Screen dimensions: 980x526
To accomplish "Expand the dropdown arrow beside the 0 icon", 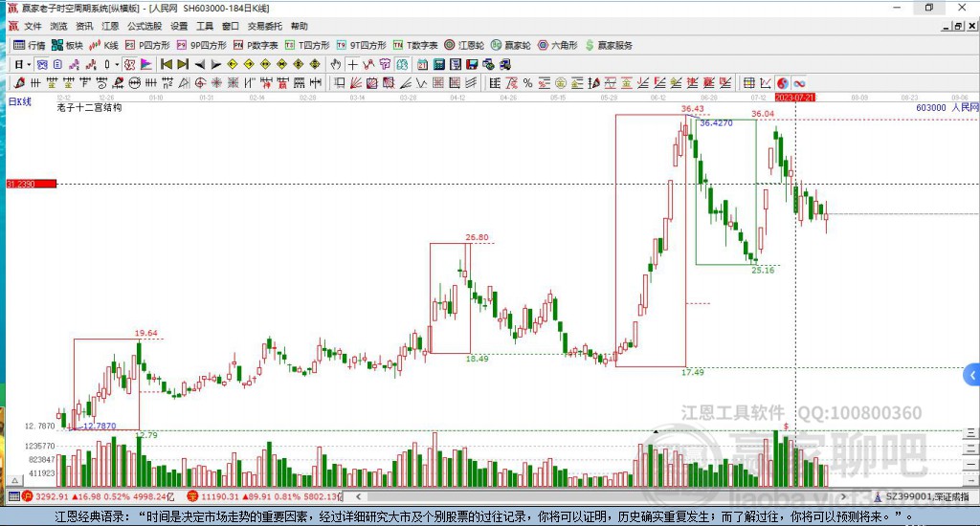I will pos(117,64).
